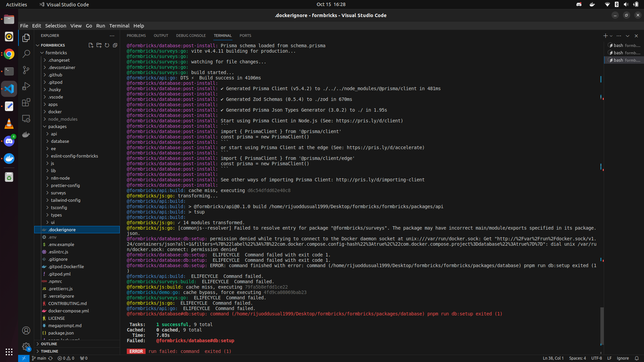This screenshot has height=362, width=644.
Task: Open the Docker view in activity bar
Action: pos(26,135)
